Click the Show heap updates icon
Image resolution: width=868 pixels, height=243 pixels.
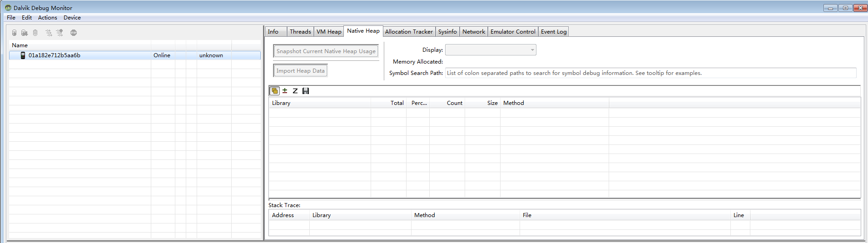(x=14, y=33)
